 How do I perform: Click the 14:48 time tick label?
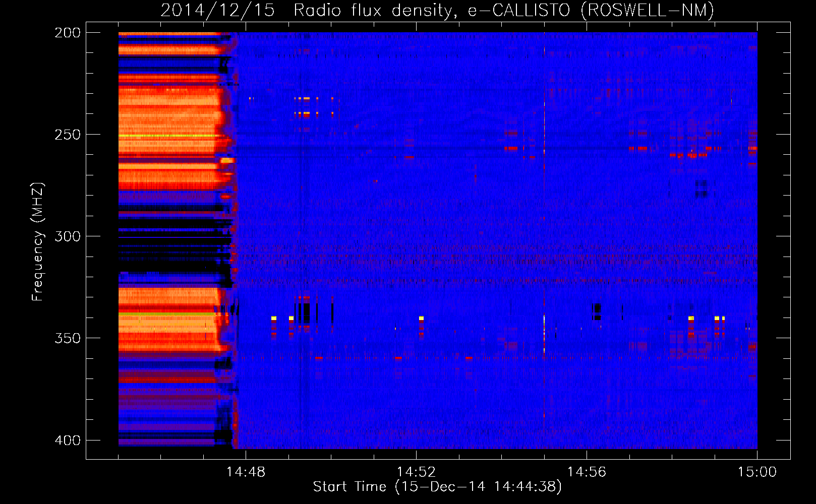[x=246, y=472]
